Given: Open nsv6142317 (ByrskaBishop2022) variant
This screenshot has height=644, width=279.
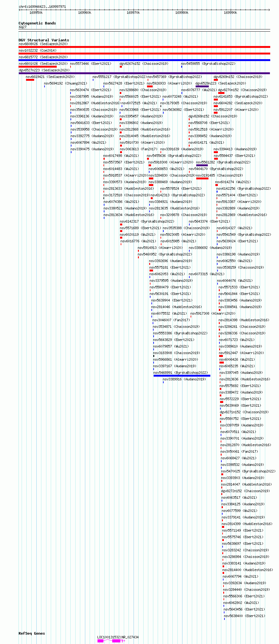Looking at the screenshot, I should click(x=147, y=222).
